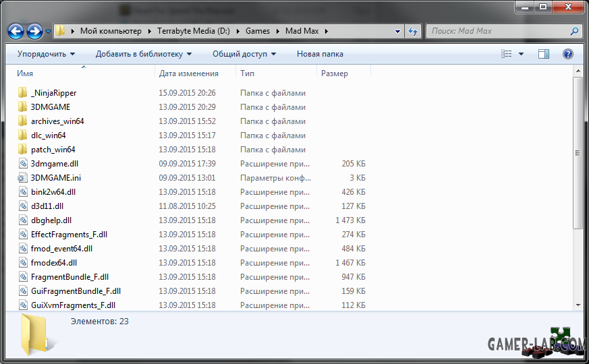The height and width of the screenshot is (364, 589).
Task: Open address bar history dropdown
Action: point(397,32)
